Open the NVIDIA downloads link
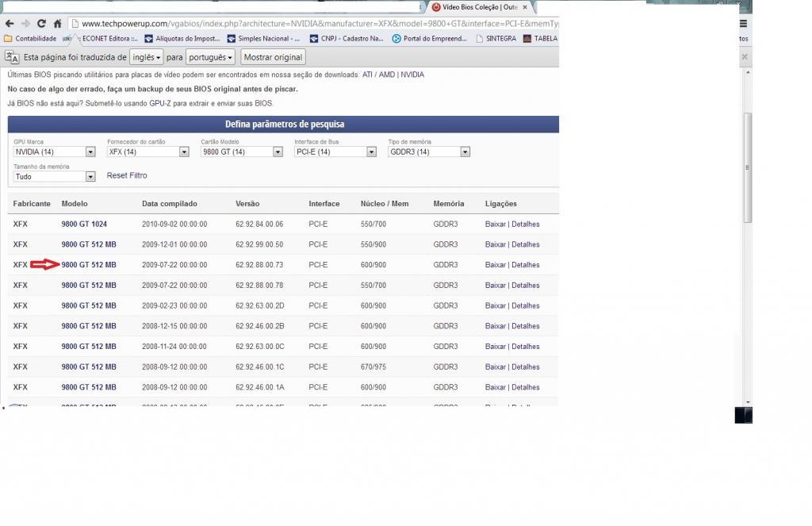 tap(412, 75)
